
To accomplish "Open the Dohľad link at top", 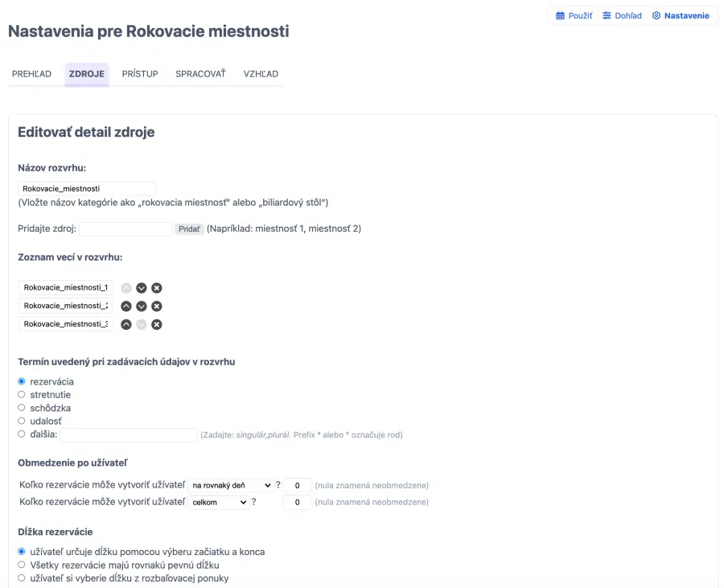I will (622, 15).
